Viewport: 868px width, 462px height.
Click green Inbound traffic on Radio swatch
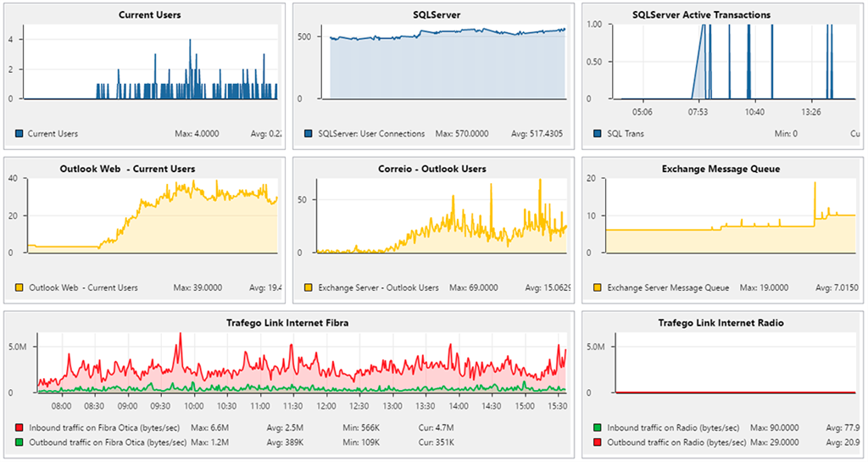pyautogui.click(x=598, y=428)
